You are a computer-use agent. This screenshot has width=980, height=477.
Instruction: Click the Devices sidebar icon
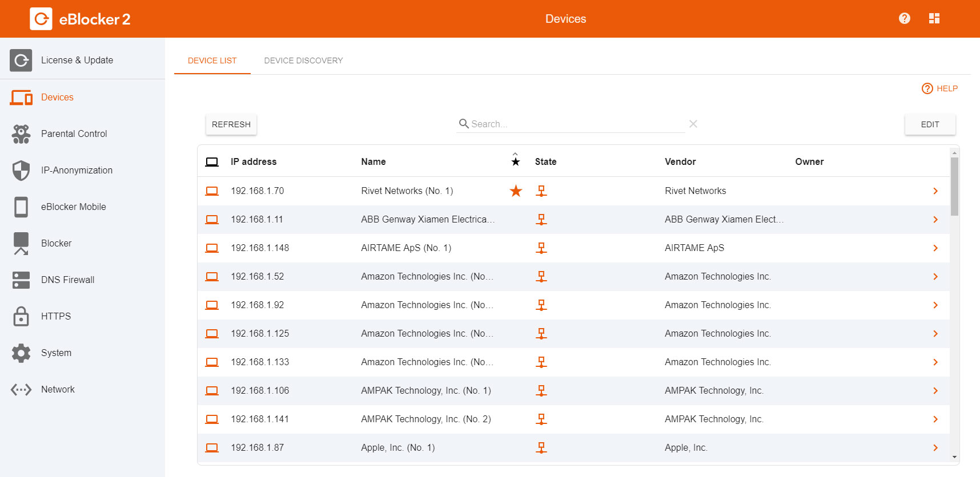[21, 98]
